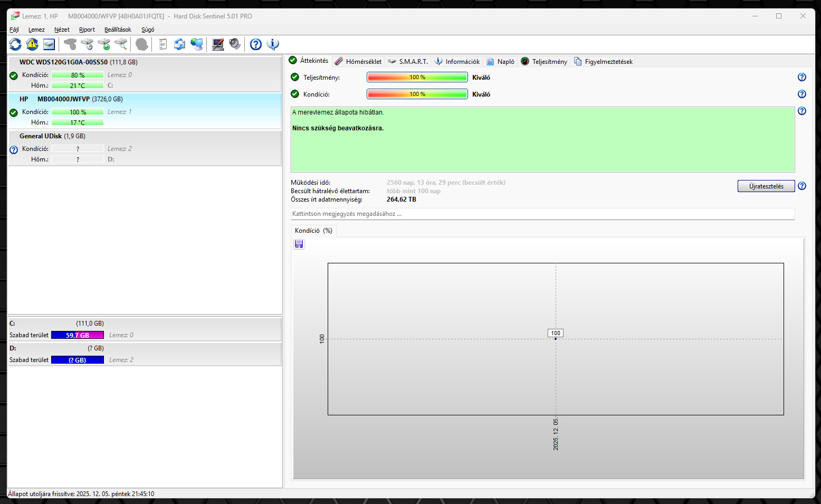Click the comment field 'Kattintson megjegyzés megadásához'

[x=542, y=214]
